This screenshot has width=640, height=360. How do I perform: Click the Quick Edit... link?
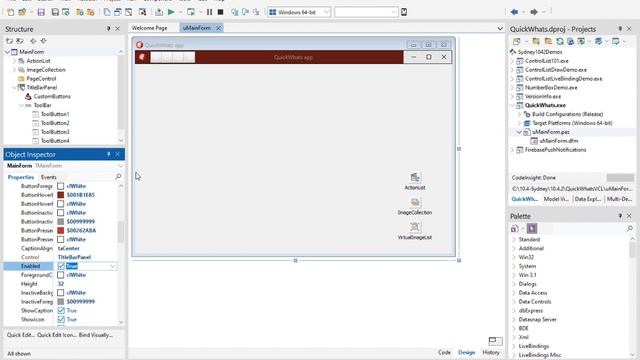(20, 335)
